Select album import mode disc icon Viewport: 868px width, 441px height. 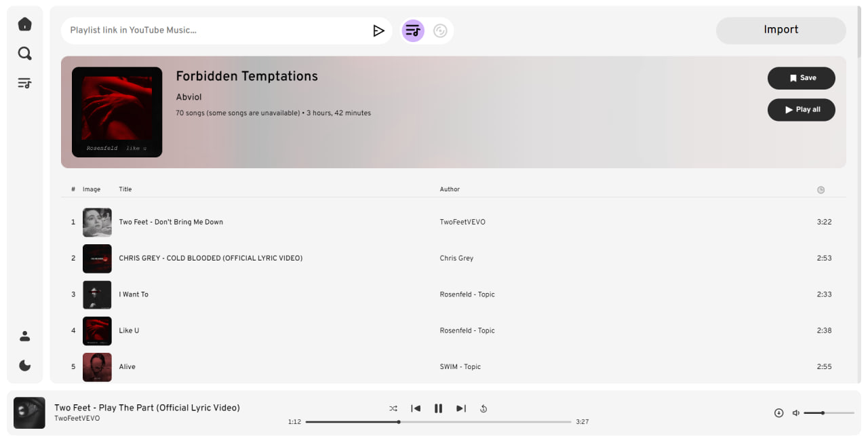(x=440, y=31)
